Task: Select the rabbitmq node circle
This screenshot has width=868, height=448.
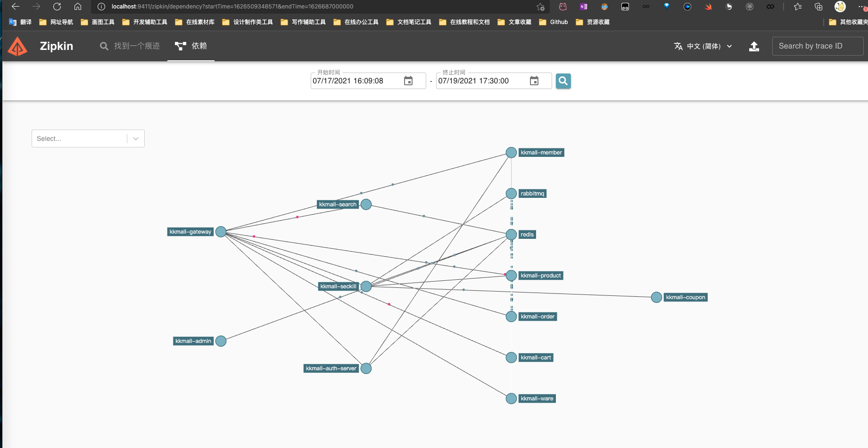Action: click(511, 194)
